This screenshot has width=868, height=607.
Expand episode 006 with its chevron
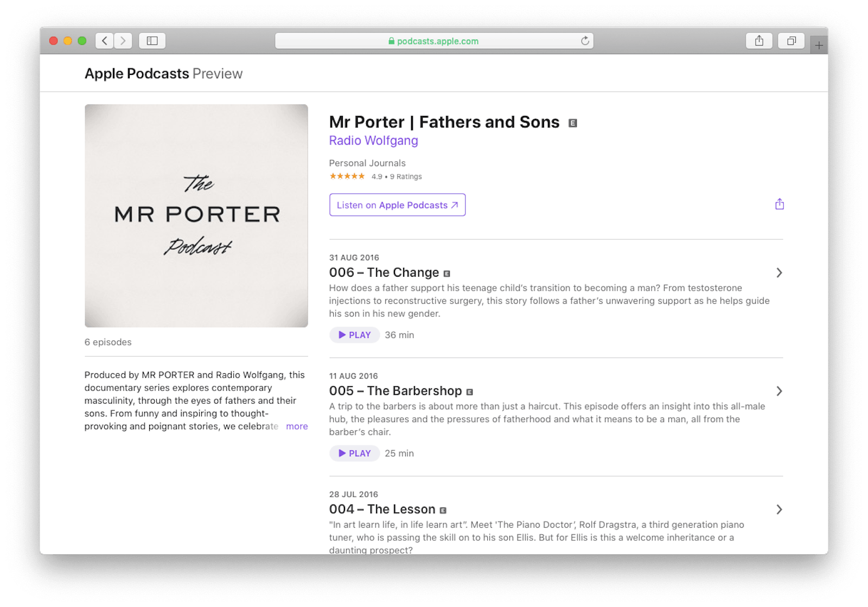click(779, 273)
